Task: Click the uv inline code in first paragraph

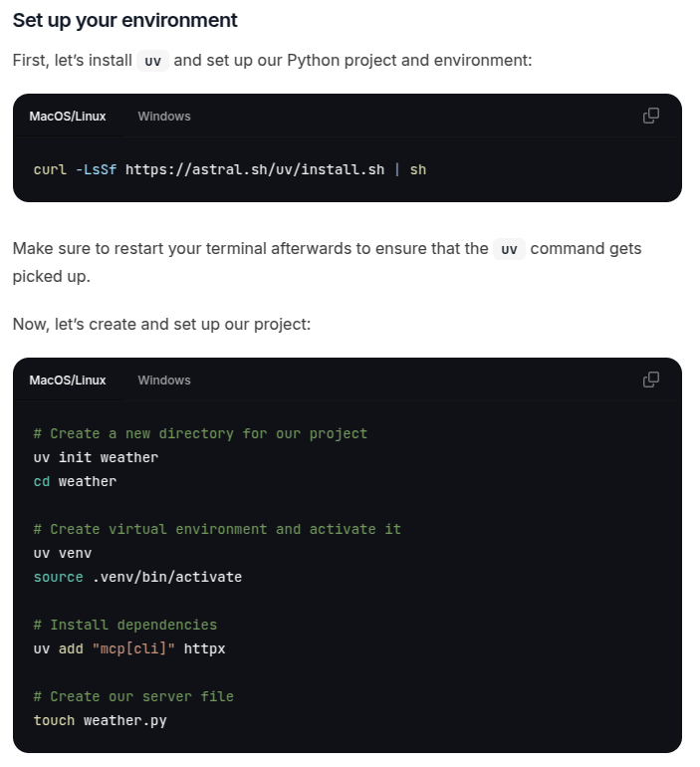Action: click(152, 61)
